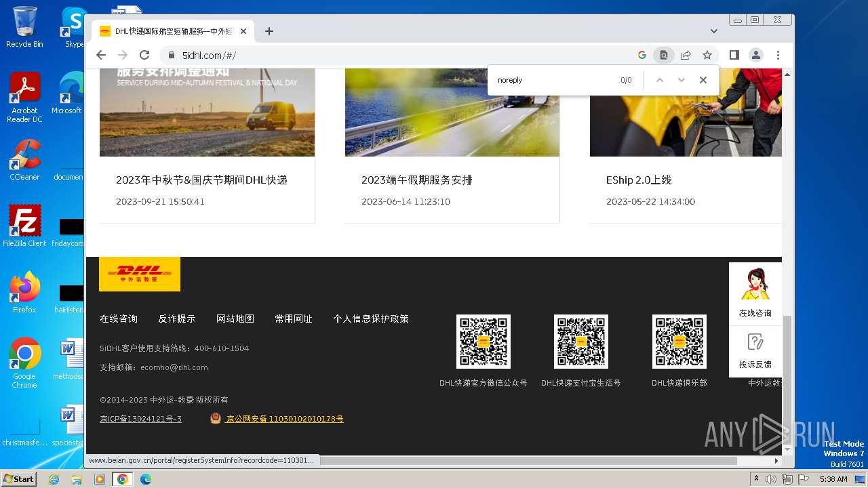Open floating 在线咨询 chat widget

(755, 293)
